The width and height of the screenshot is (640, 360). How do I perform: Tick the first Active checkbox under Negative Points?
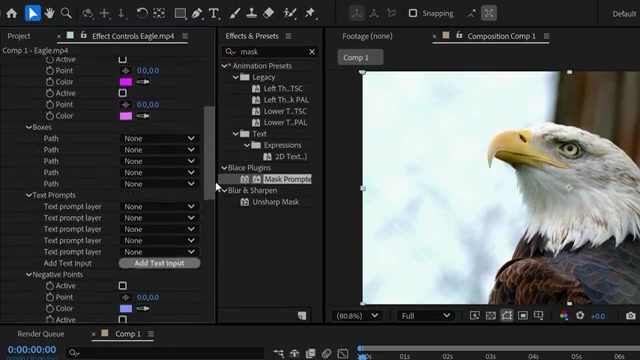coord(122,286)
